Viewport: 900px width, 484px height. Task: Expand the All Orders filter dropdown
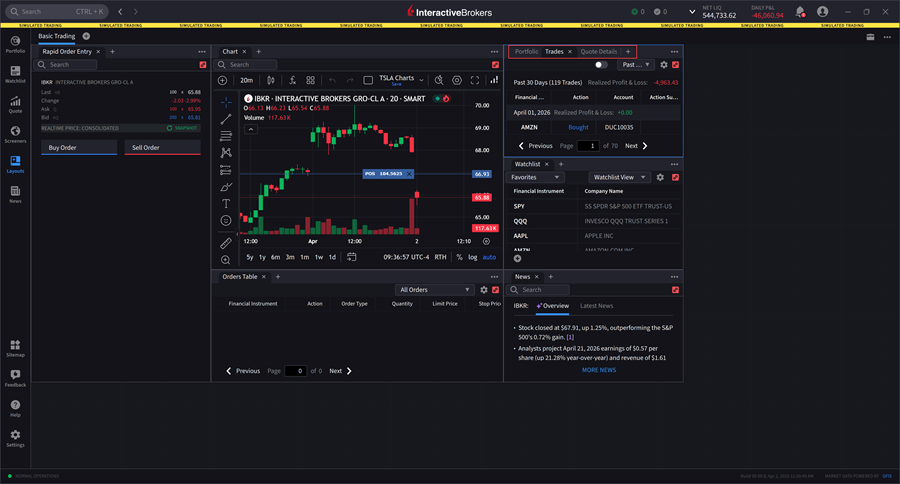(434, 290)
